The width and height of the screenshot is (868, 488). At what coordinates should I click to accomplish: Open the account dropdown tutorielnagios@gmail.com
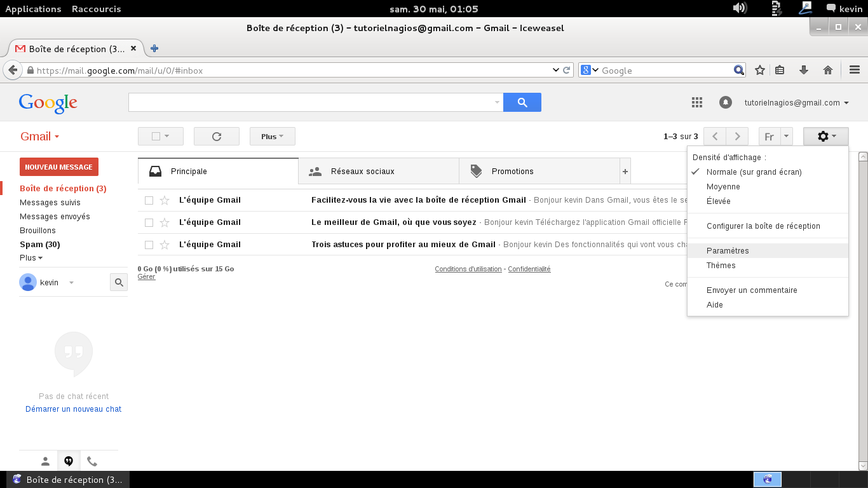click(796, 103)
